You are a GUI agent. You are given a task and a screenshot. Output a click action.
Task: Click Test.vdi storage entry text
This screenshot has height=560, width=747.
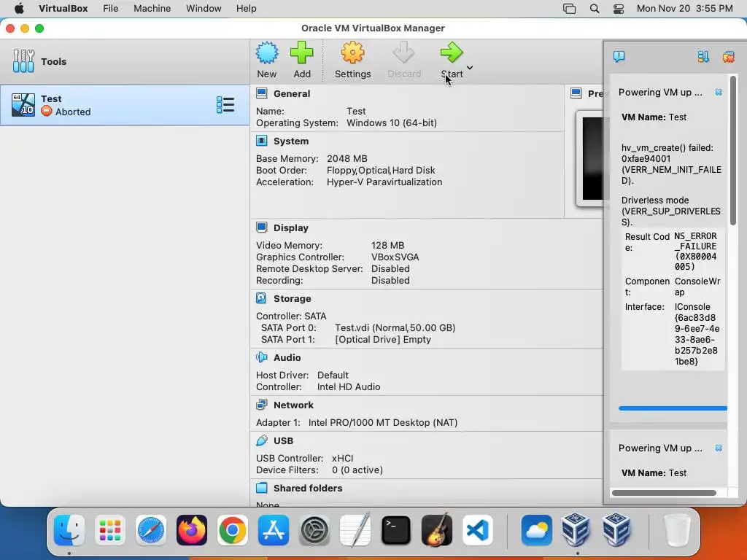coord(395,327)
